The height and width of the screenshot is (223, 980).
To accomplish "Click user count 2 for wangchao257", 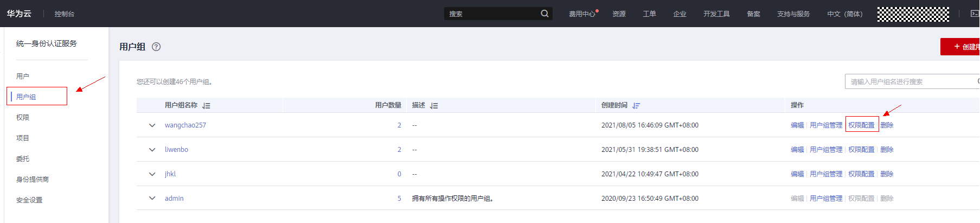I will 399,125.
